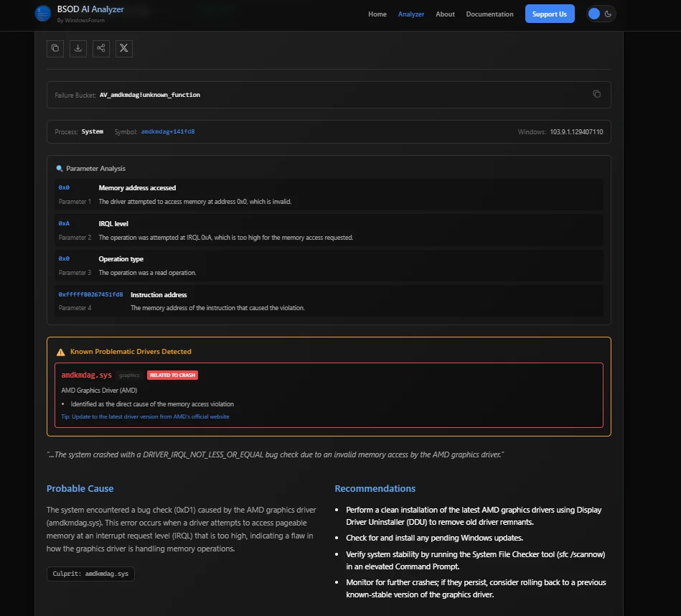Click the Probable Cause heading
Image resolution: width=681 pixels, height=616 pixels.
click(x=80, y=489)
